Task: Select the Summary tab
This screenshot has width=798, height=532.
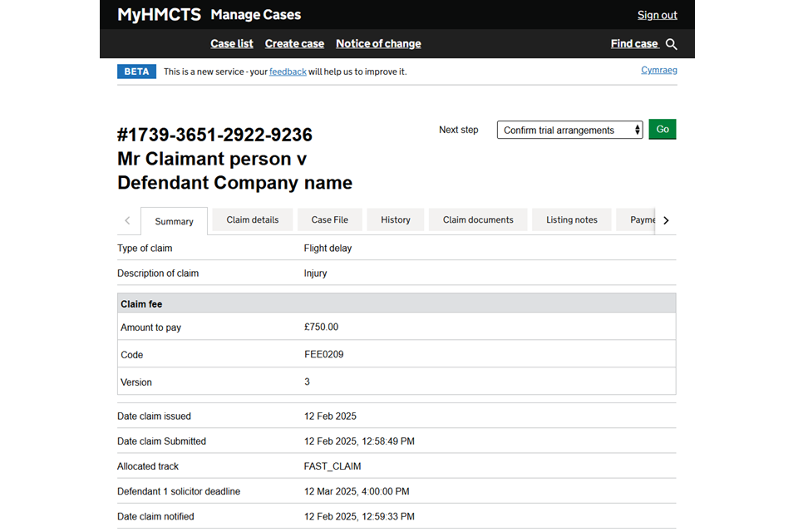Action: 174,221
